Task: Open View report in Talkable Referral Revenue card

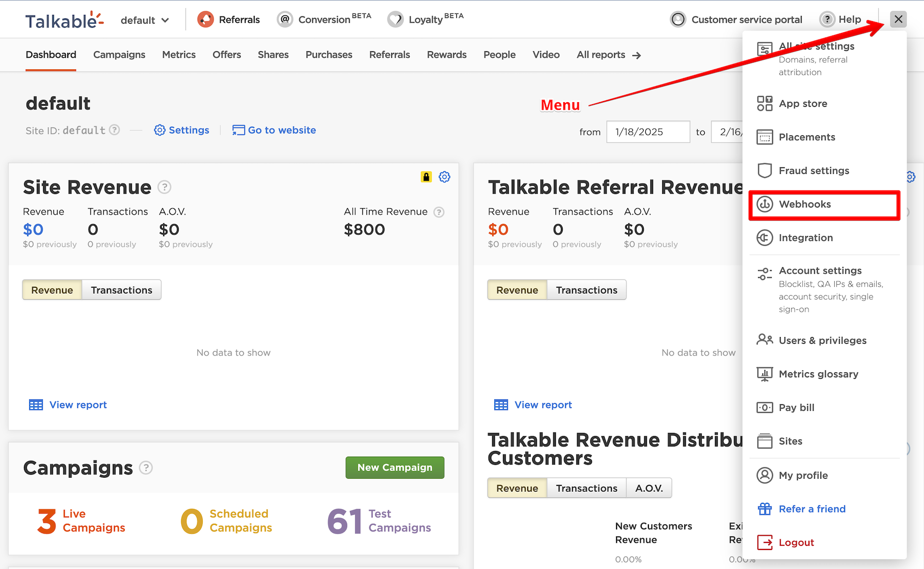Action: [533, 405]
